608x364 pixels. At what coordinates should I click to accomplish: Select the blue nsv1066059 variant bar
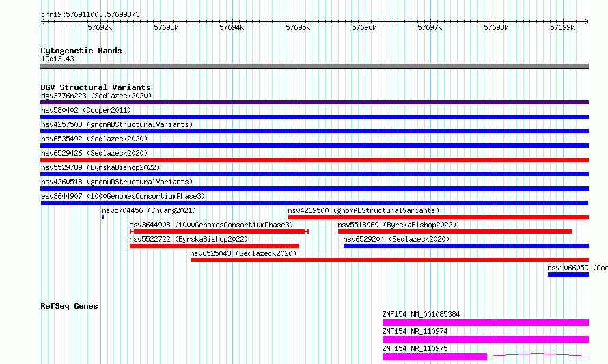point(568,275)
